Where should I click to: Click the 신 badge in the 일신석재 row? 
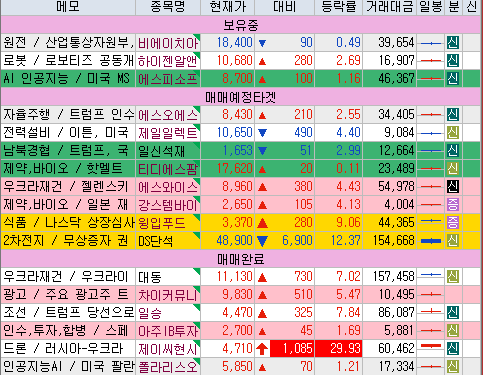453,151
